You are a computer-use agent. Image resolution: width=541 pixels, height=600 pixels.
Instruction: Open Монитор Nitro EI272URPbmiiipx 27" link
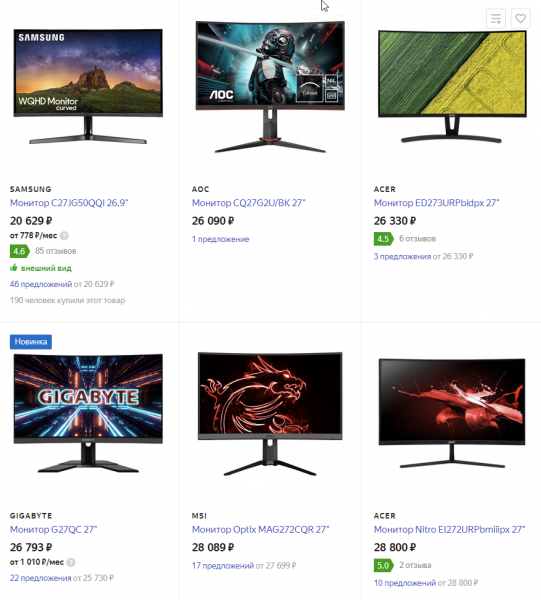[x=449, y=530]
